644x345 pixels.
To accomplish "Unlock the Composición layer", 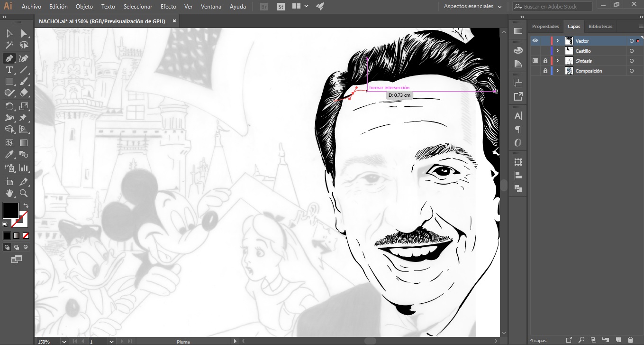I will pos(545,71).
